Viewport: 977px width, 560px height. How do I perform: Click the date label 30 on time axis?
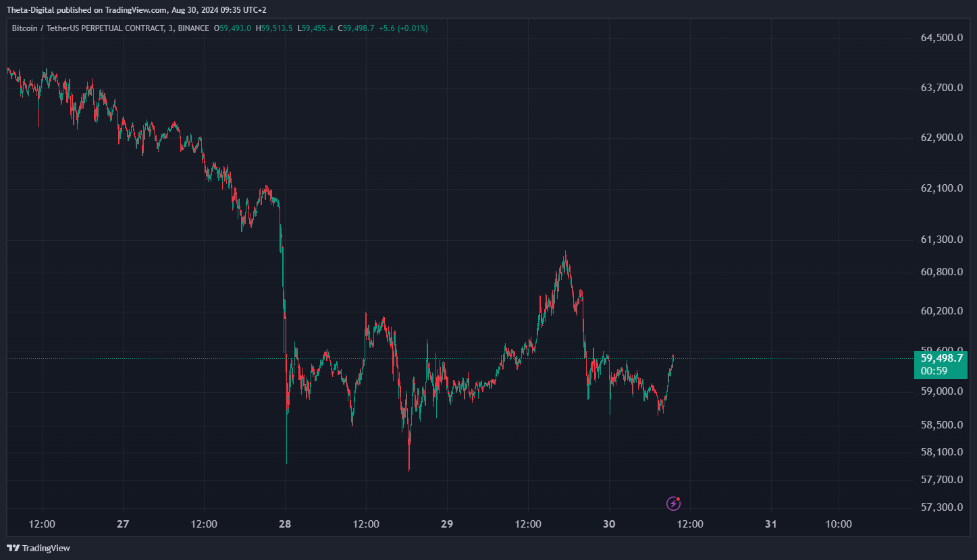coord(609,524)
